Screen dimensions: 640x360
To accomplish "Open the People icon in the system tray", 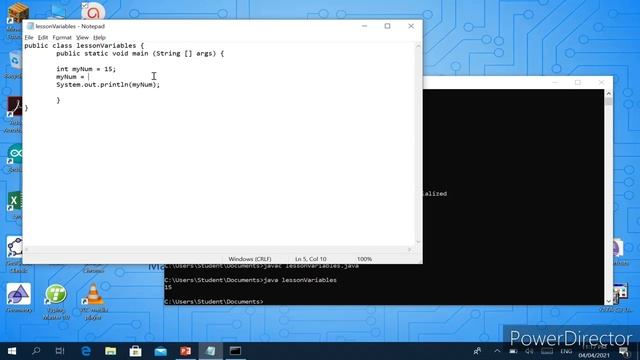I will pyautogui.click(x=477, y=351).
